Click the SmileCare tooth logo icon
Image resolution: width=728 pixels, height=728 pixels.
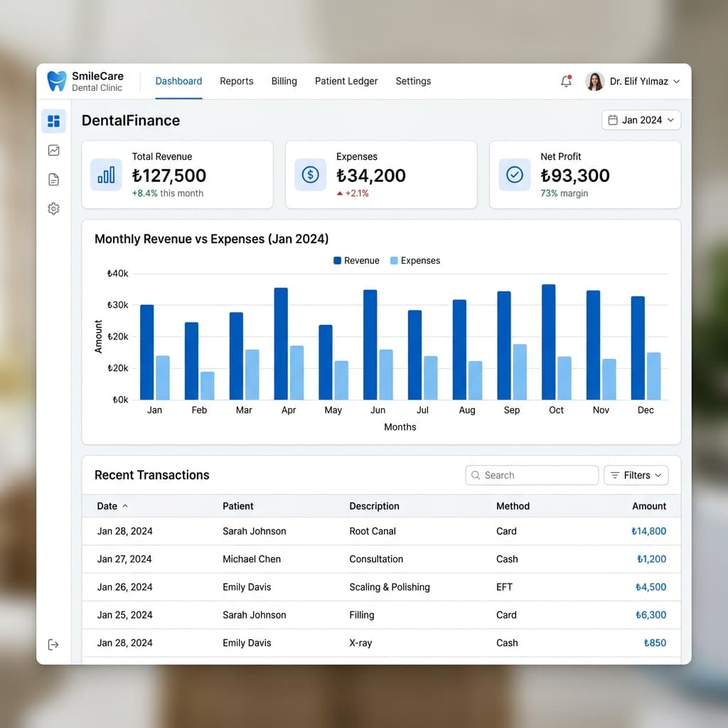[56, 81]
